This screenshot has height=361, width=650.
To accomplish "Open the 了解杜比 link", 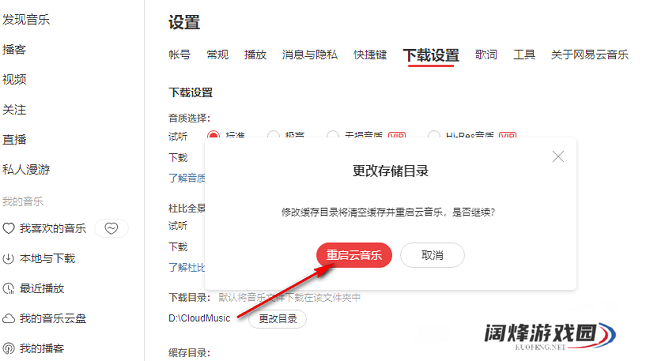I will (x=187, y=267).
